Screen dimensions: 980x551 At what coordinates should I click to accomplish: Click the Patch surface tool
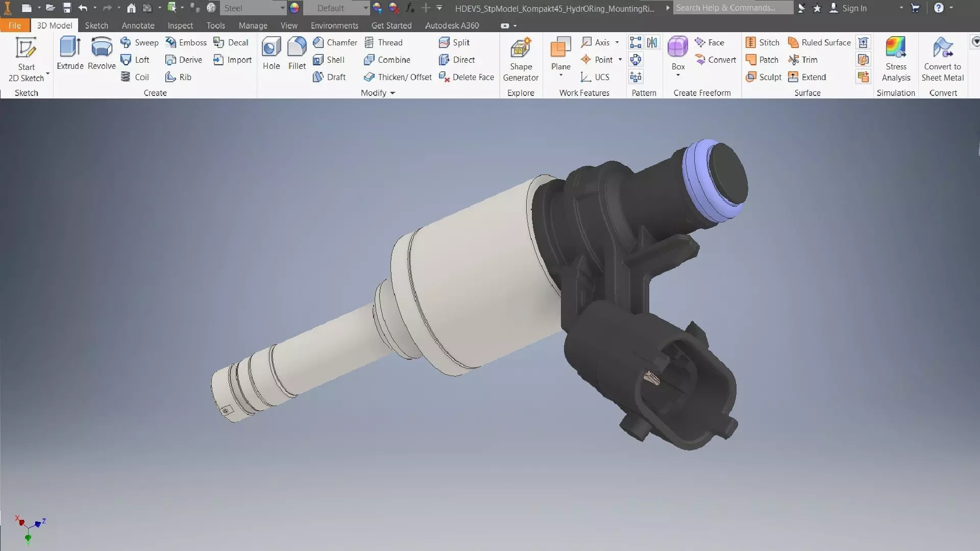762,60
